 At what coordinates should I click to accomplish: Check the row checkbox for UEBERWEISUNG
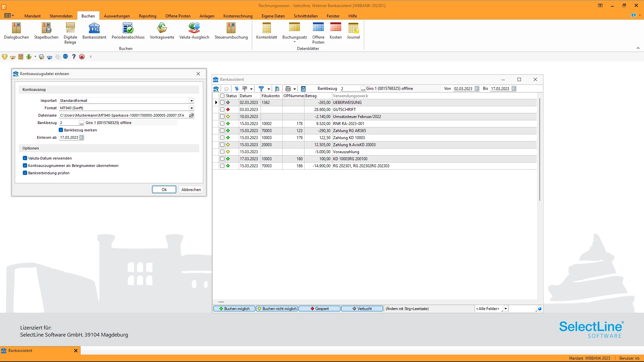coord(222,103)
